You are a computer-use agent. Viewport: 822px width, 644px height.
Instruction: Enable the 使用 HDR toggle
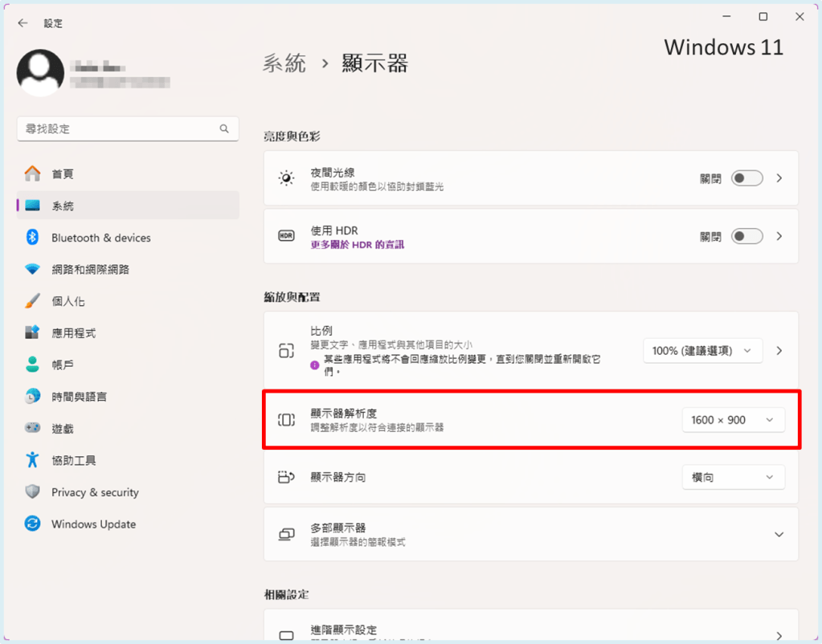point(746,236)
